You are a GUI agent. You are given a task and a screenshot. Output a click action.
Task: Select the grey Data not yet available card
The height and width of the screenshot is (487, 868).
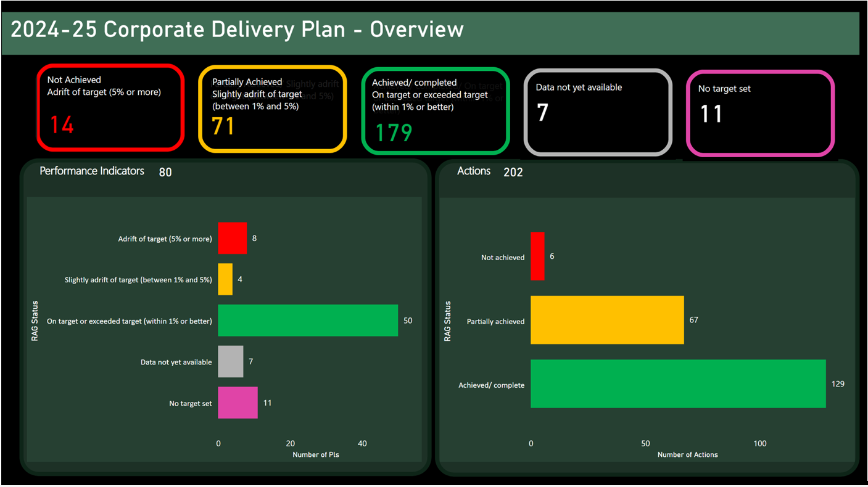(x=597, y=112)
